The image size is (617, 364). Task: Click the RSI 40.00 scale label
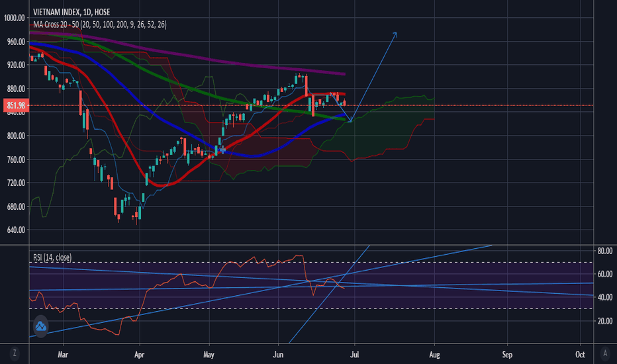pos(605,297)
